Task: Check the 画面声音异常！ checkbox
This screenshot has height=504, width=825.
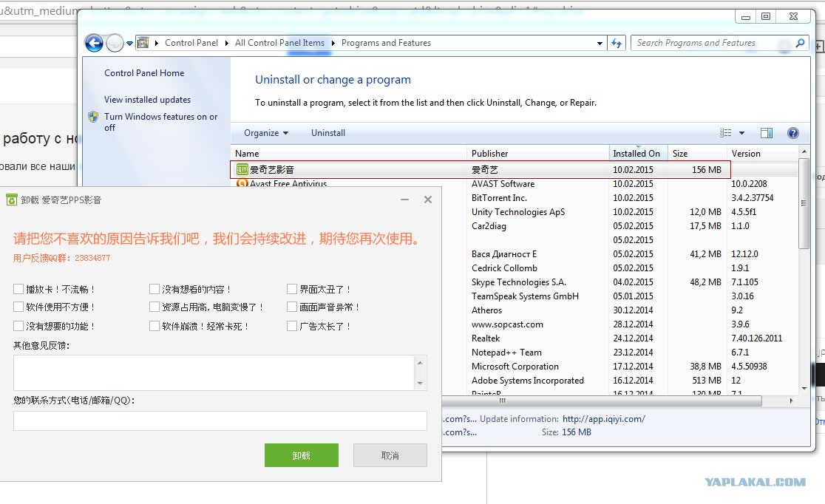Action: pyautogui.click(x=292, y=307)
